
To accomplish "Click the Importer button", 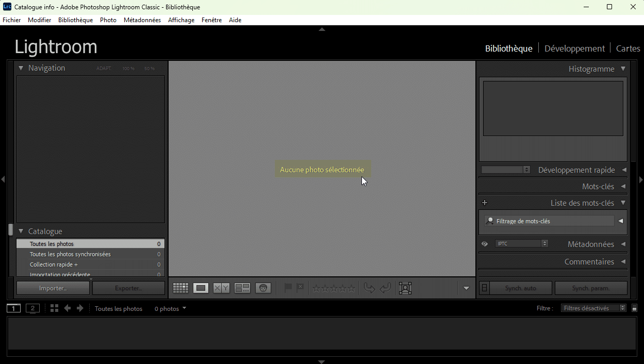I will click(x=53, y=288).
